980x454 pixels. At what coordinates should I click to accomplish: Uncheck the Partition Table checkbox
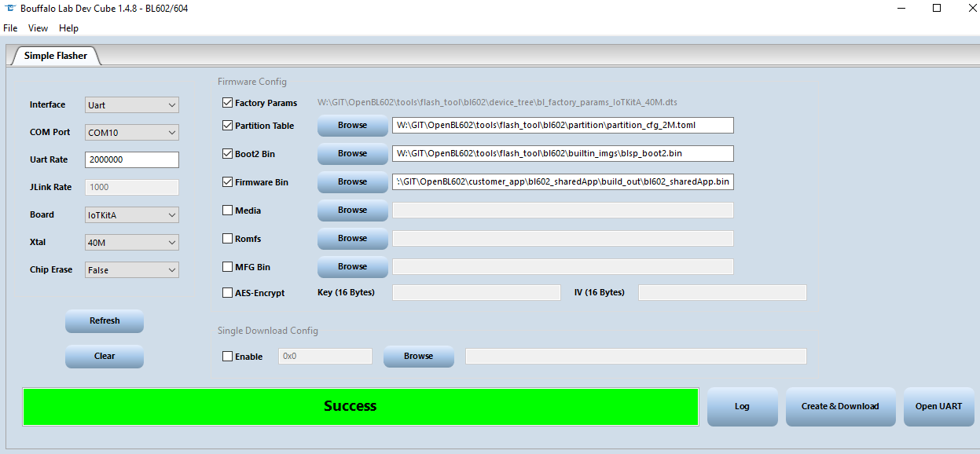(228, 126)
